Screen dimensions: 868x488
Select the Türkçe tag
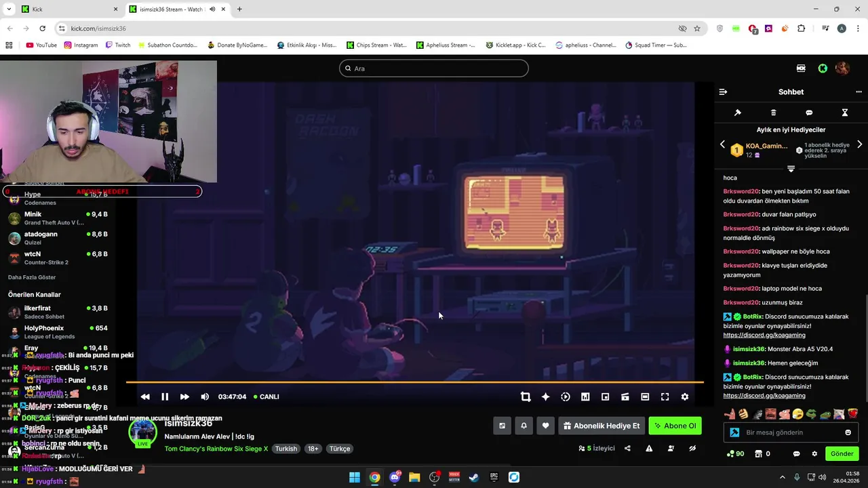tap(340, 449)
